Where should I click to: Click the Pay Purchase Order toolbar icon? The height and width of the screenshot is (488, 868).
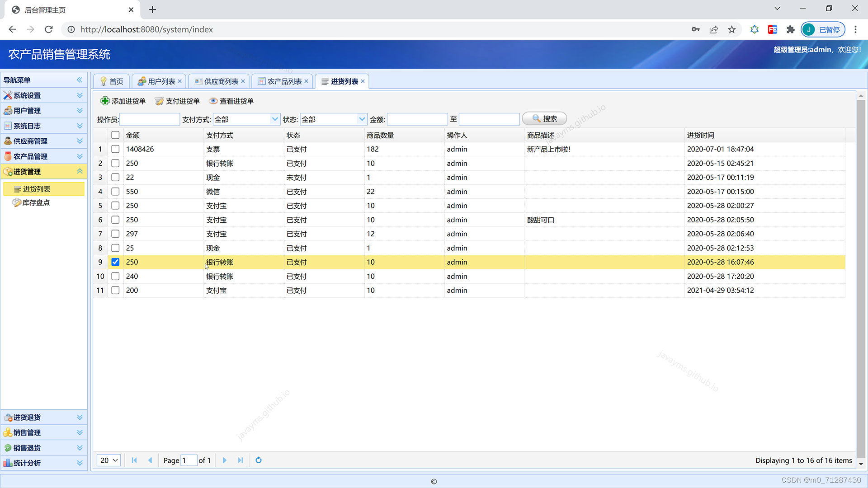(x=159, y=101)
